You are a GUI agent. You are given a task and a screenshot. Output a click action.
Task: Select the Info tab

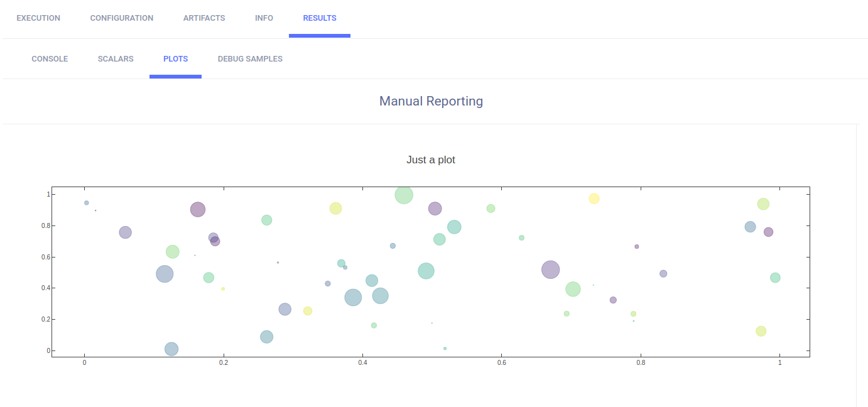coord(264,18)
